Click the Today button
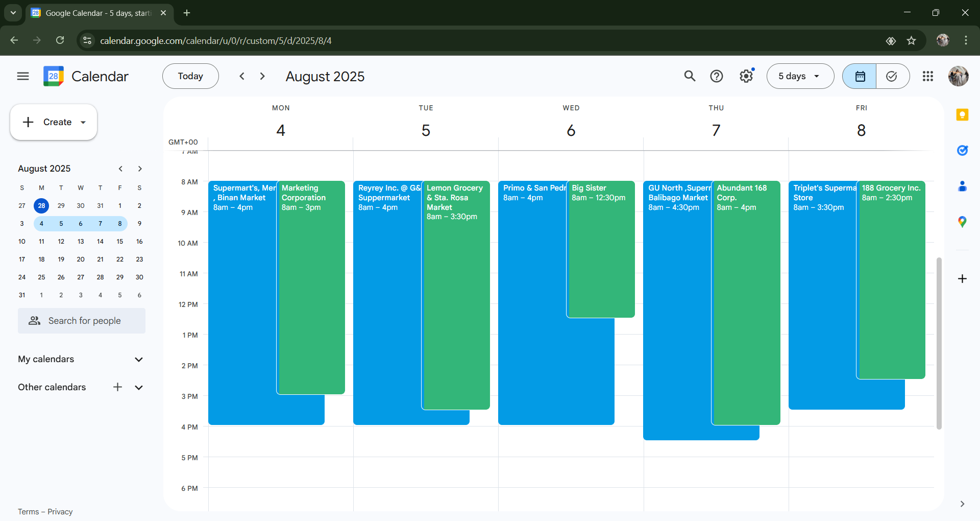980x521 pixels. (x=190, y=76)
